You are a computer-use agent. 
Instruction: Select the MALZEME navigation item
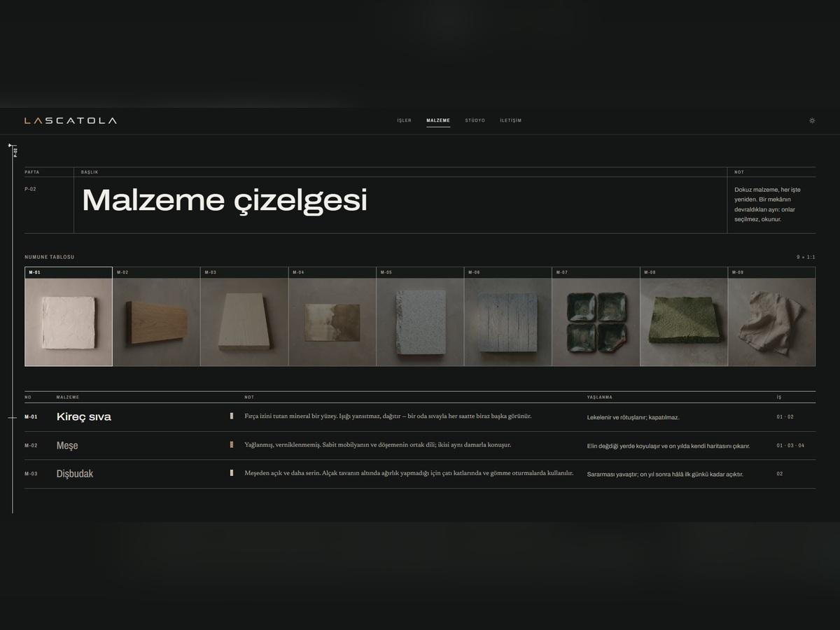pos(438,120)
